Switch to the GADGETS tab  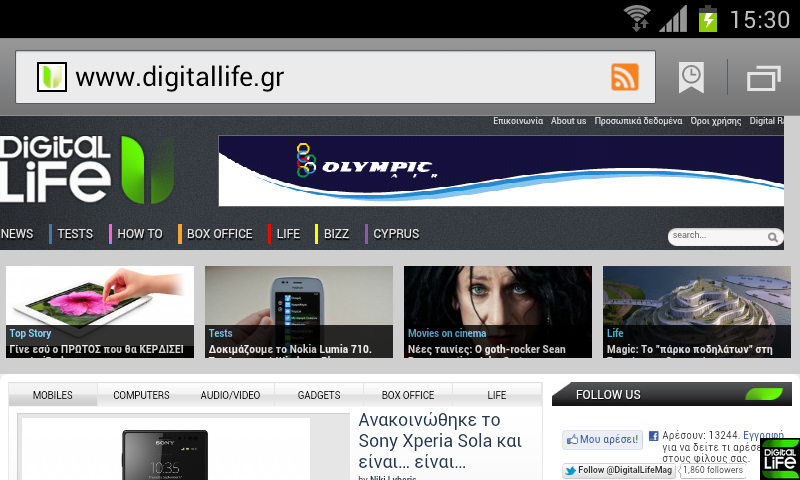(319, 395)
